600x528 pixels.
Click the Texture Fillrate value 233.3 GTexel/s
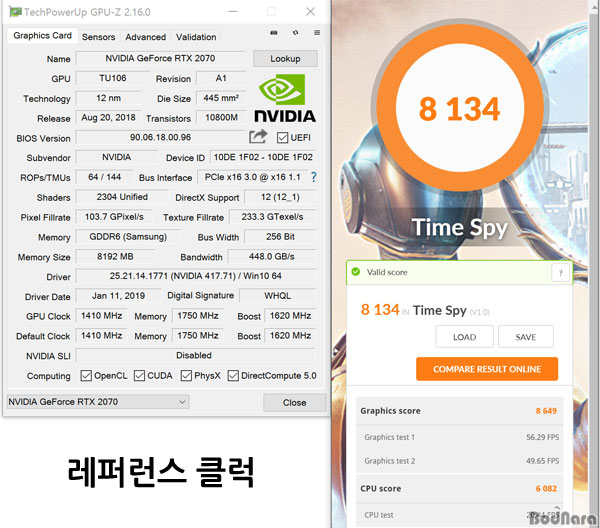pos(272,217)
